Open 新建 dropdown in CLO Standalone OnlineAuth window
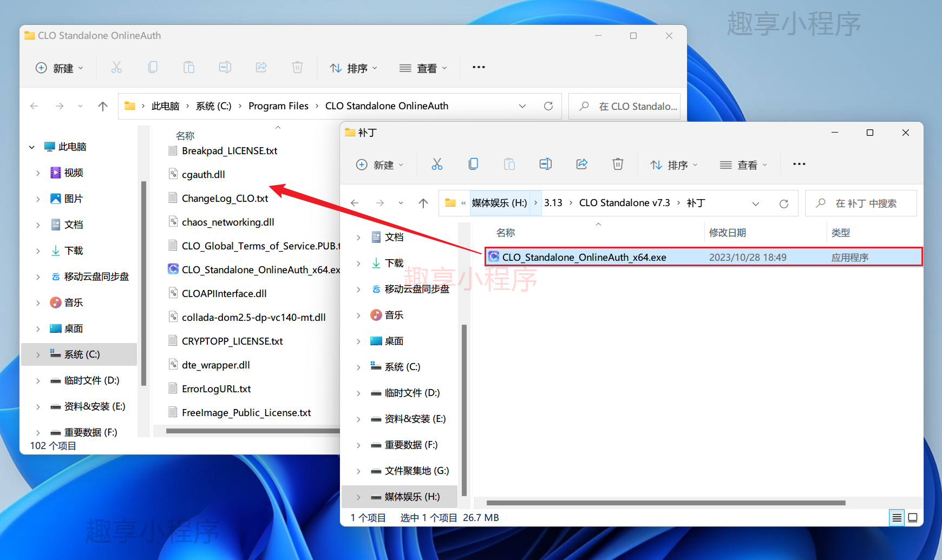The width and height of the screenshot is (942, 560). click(x=60, y=68)
